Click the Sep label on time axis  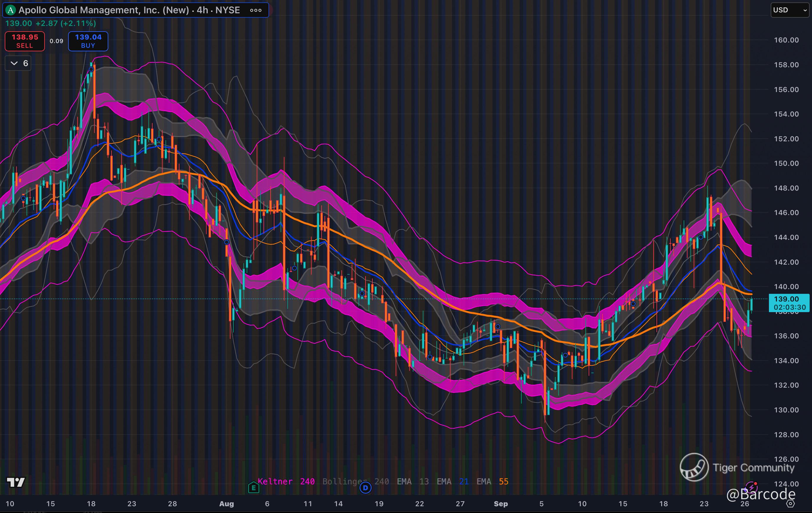pos(500,504)
